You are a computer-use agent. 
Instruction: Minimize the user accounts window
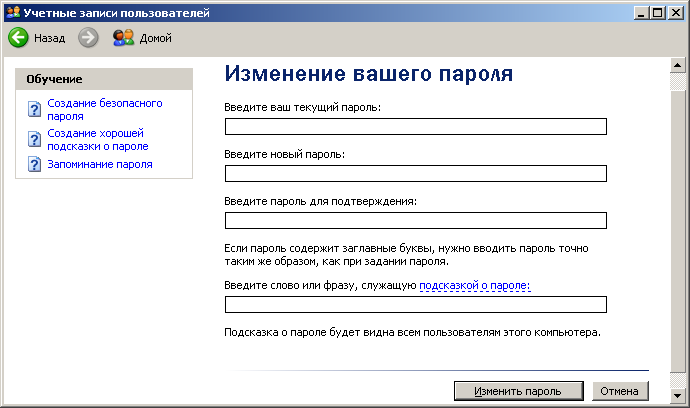641,13
